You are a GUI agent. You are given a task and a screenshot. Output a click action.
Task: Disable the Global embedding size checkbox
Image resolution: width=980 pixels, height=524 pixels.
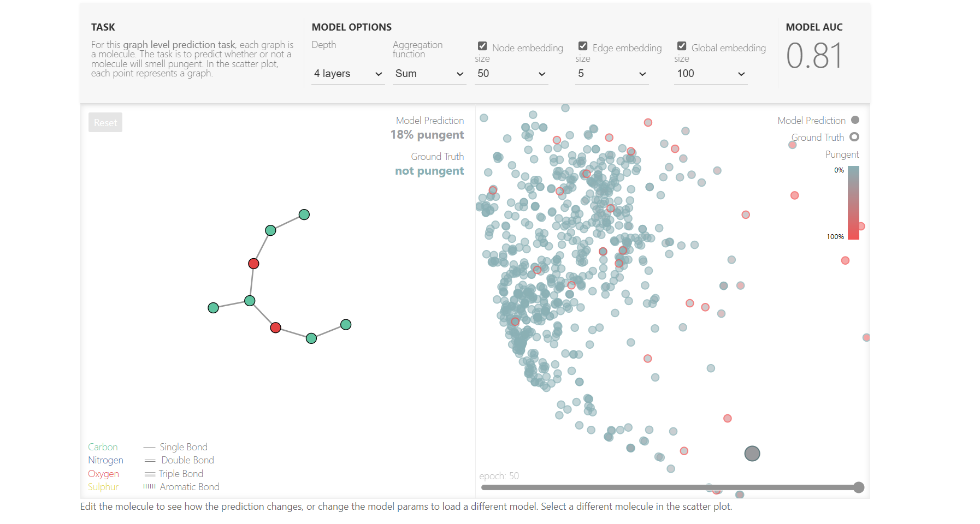[x=682, y=46]
